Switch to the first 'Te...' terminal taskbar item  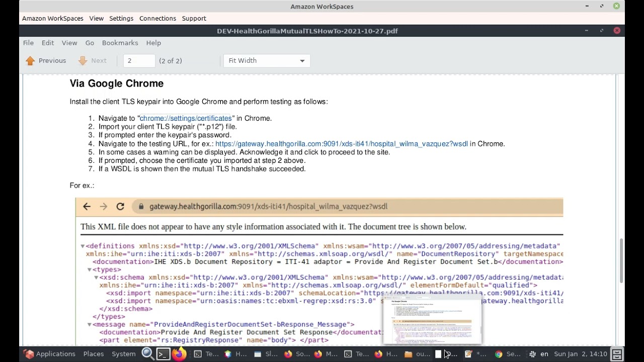[x=206, y=354]
